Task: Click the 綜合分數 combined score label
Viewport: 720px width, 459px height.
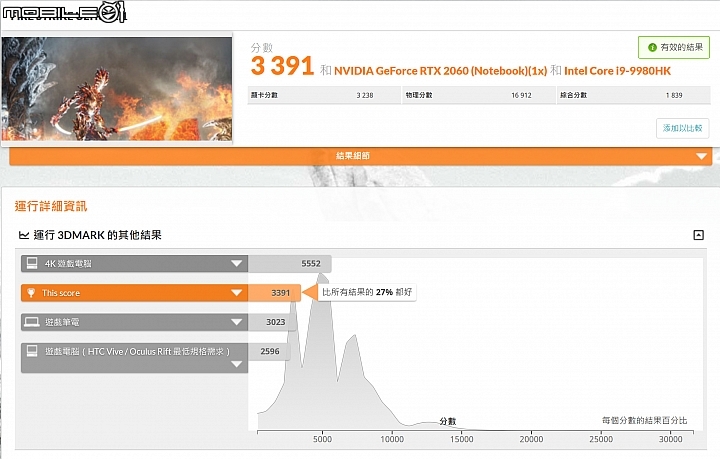Action: click(574, 95)
